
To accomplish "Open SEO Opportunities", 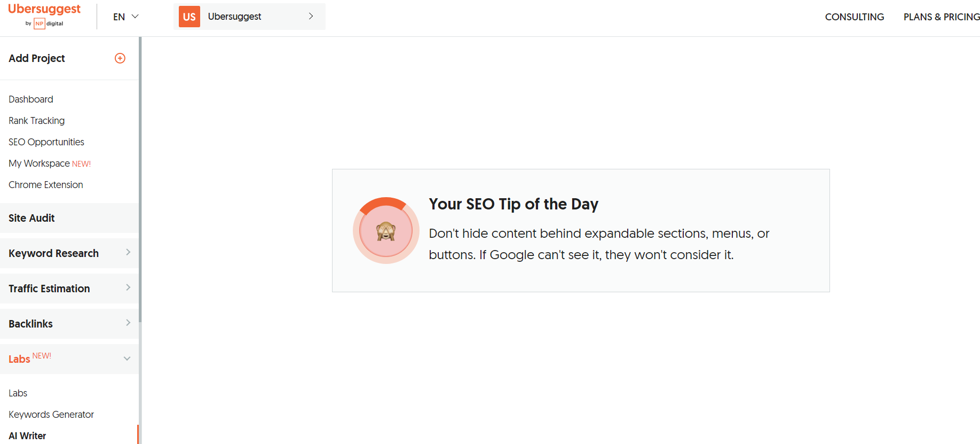I will 46,142.
